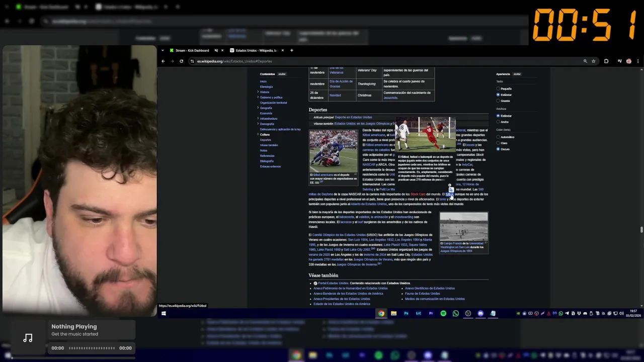Viewport: 644px width, 362px height.
Task: Select Claro color mode
Action: pyautogui.click(x=498, y=143)
